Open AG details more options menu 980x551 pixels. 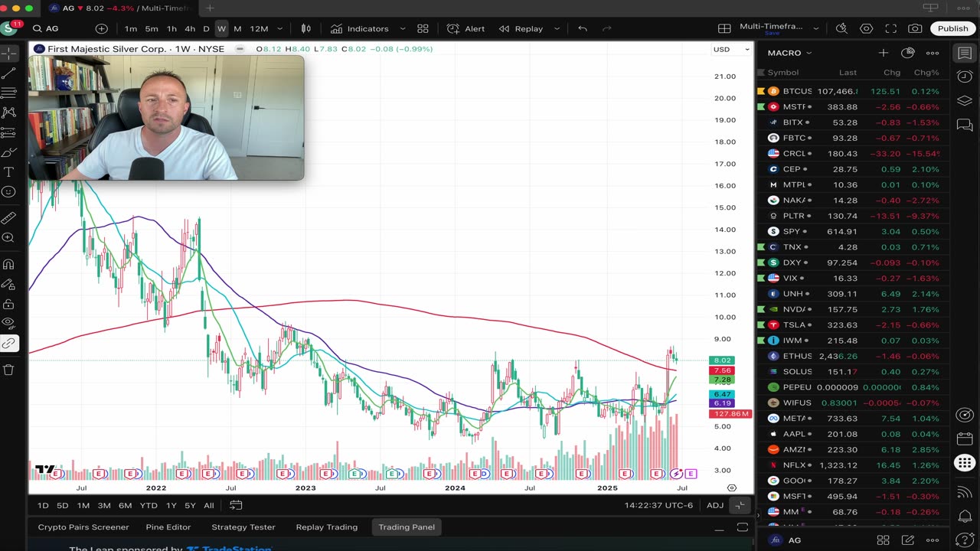point(933,540)
